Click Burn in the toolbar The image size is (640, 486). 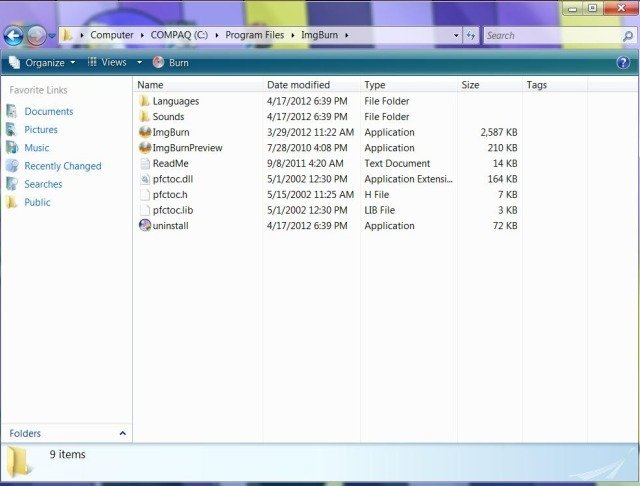pyautogui.click(x=171, y=62)
